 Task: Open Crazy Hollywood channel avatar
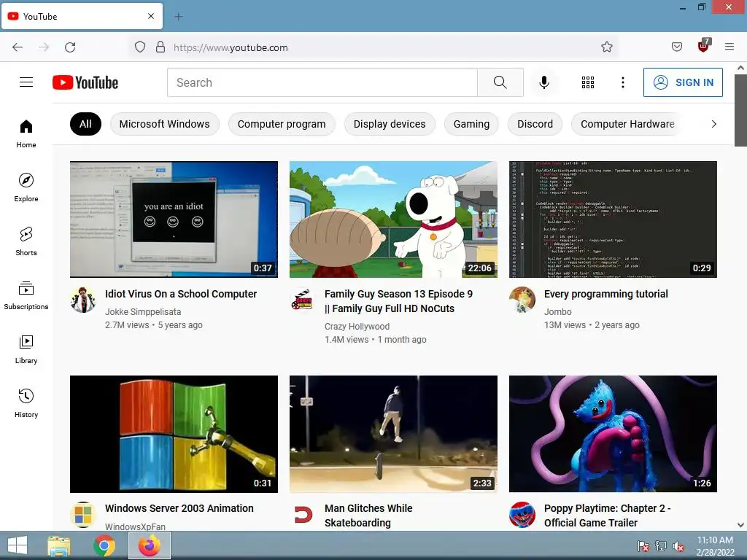(x=303, y=300)
